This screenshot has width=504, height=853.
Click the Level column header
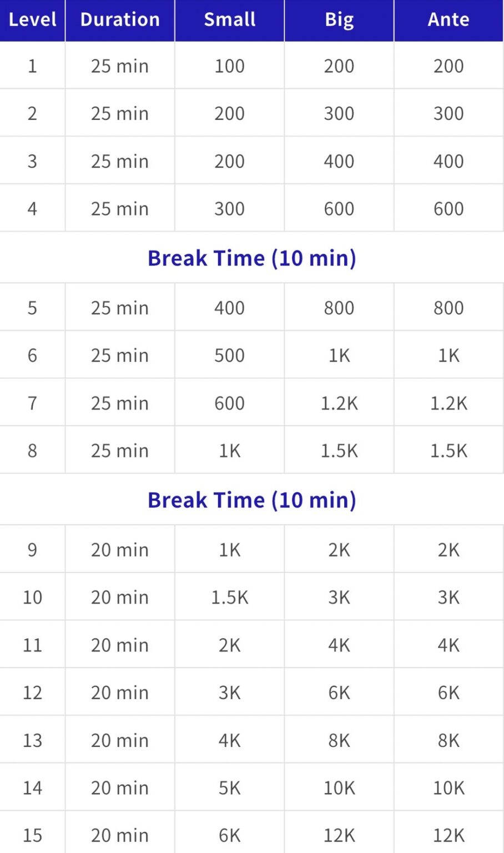pyautogui.click(x=32, y=20)
